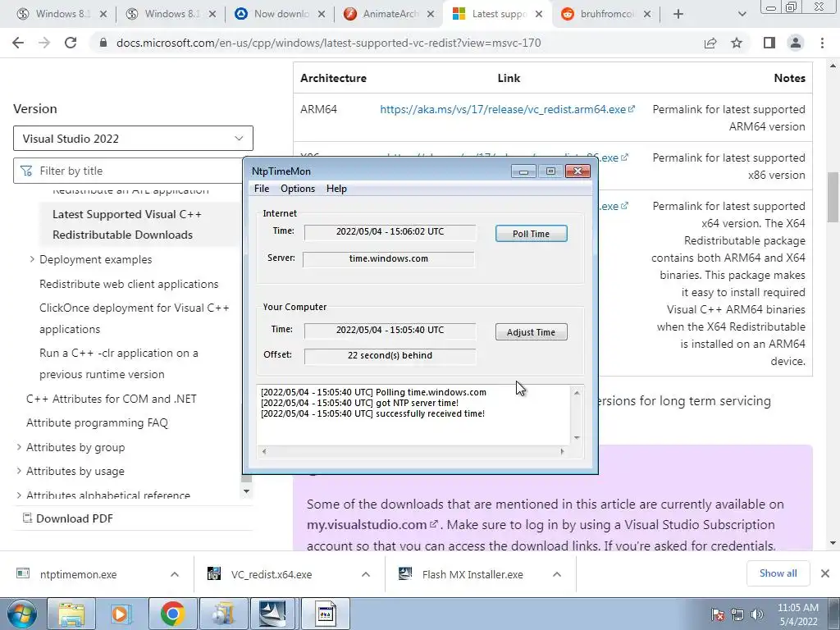Click the address bar URL
This screenshot has width=840, height=630.
coord(328,43)
